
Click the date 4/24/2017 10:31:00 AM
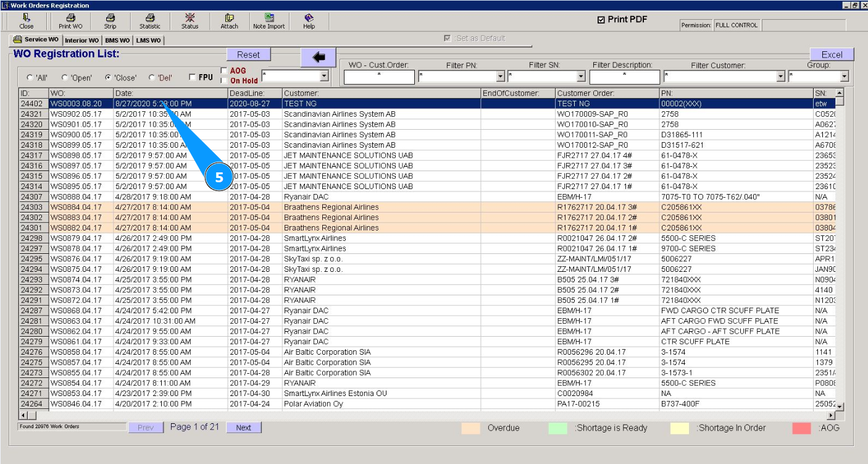[x=170, y=321]
